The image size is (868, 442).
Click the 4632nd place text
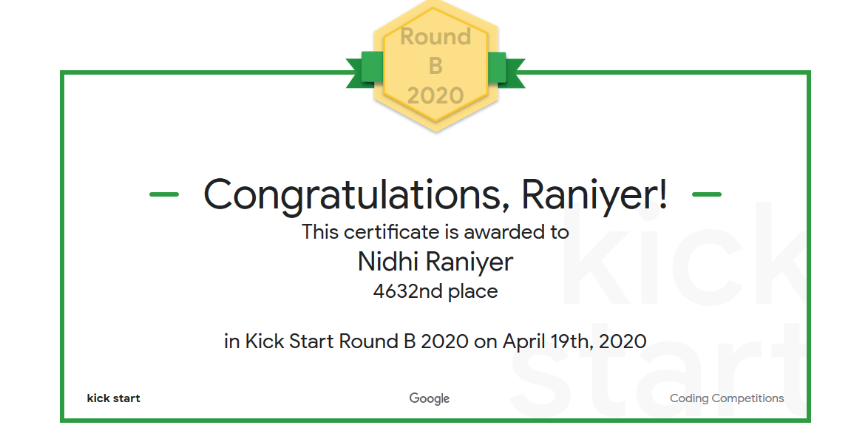435,291
